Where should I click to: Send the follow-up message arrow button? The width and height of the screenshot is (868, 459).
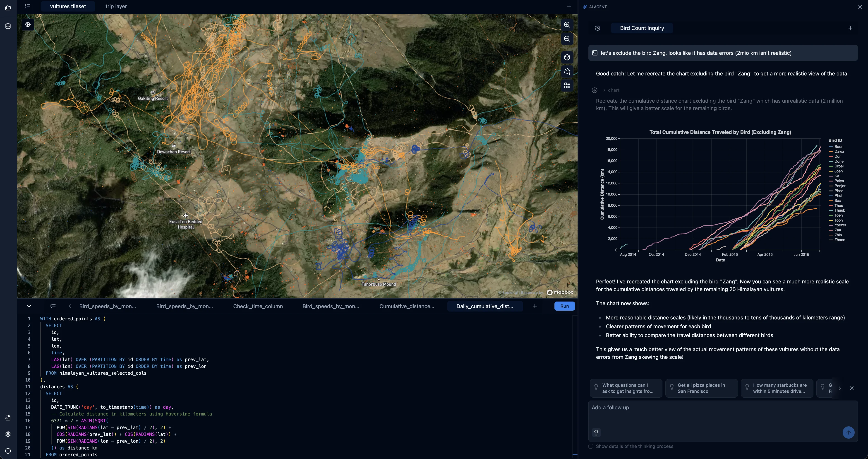848,432
